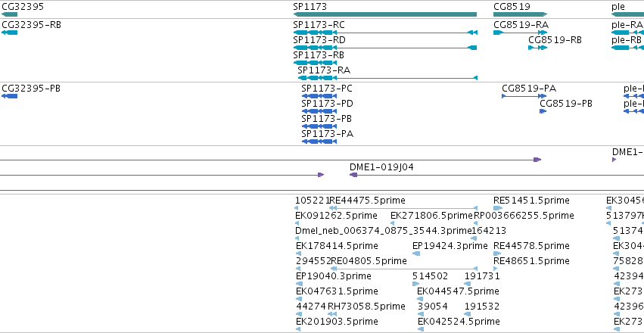
Task: Click the EK042524.5prime label
Action: pyautogui.click(x=459, y=322)
